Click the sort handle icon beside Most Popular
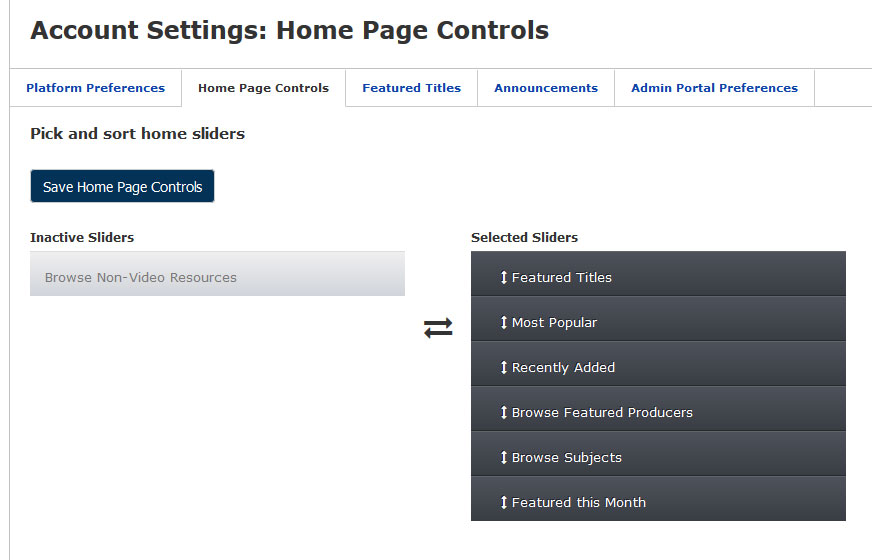Image resolution: width=872 pixels, height=560 pixels. tap(503, 322)
